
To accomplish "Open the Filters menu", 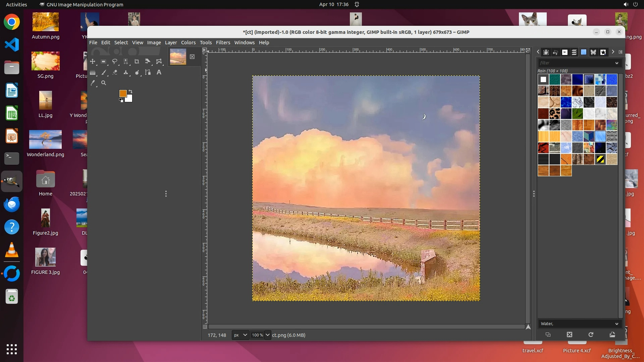I will pyautogui.click(x=223, y=43).
